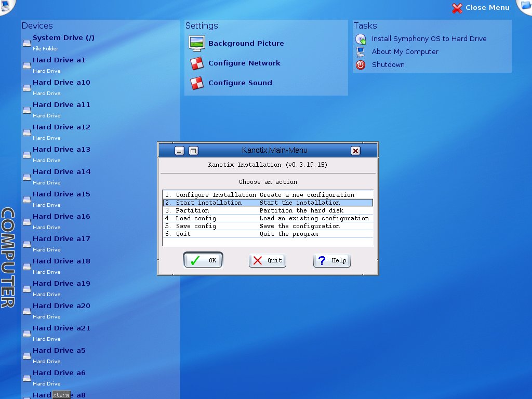Select 4. Load config action
Screen dimensions: 532x399
pyautogui.click(x=268, y=218)
